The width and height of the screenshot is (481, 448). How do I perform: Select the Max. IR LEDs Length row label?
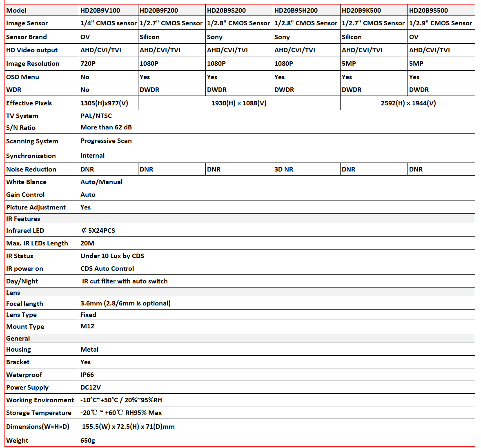pos(37,243)
